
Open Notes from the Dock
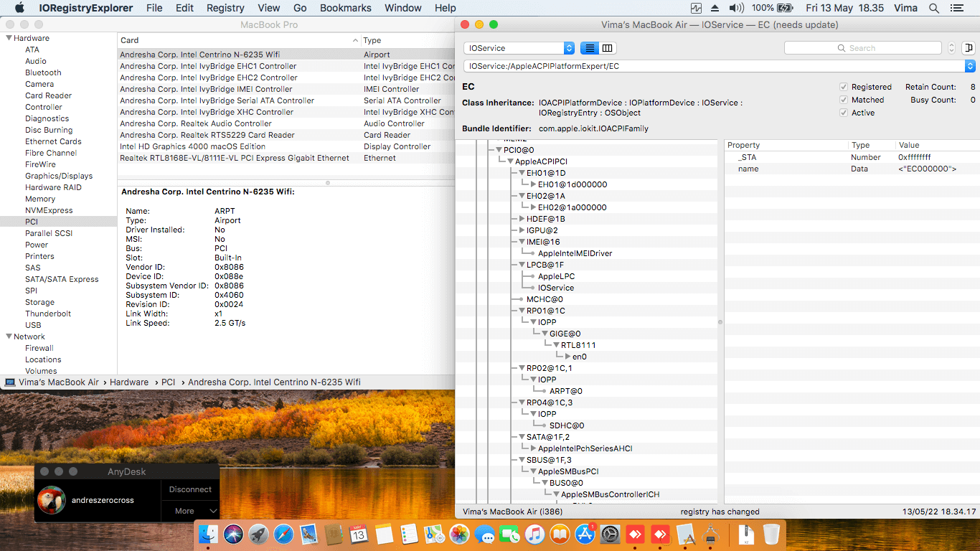pos(385,534)
